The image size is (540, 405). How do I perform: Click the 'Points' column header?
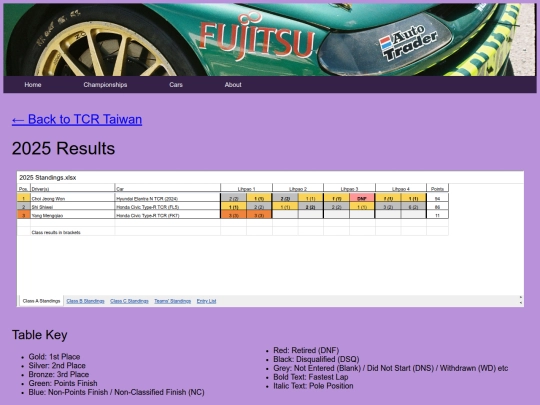click(x=437, y=189)
